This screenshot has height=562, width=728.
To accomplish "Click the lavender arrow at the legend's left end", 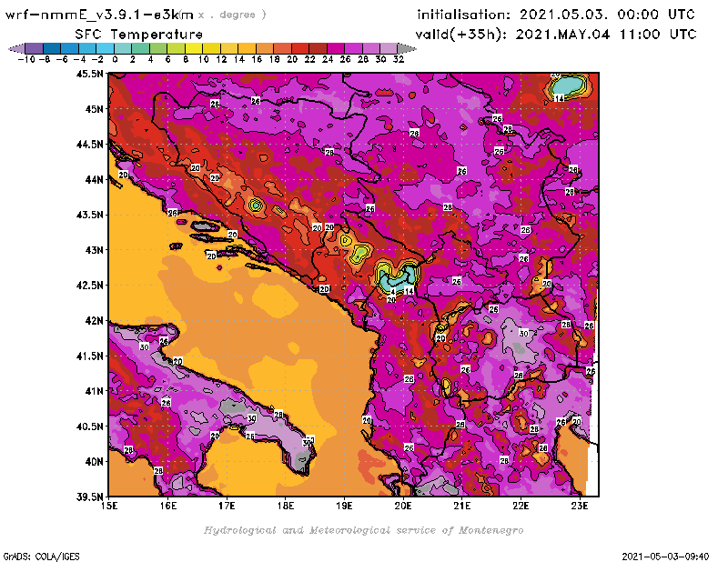I will (17, 48).
